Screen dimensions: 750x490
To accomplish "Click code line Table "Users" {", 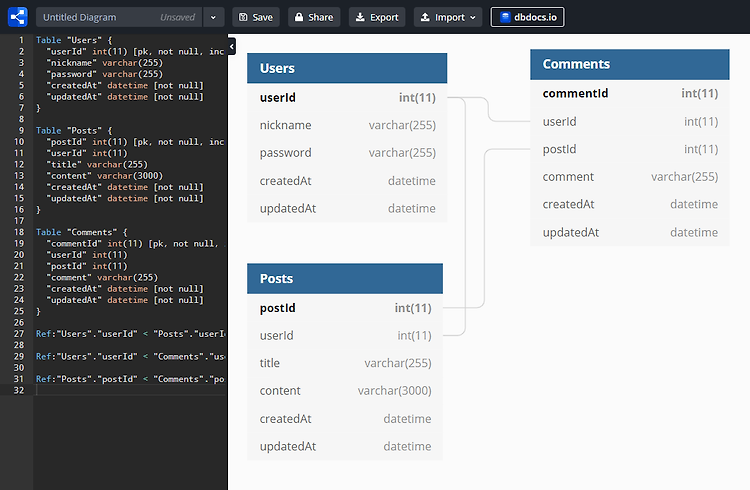I will (74, 40).
